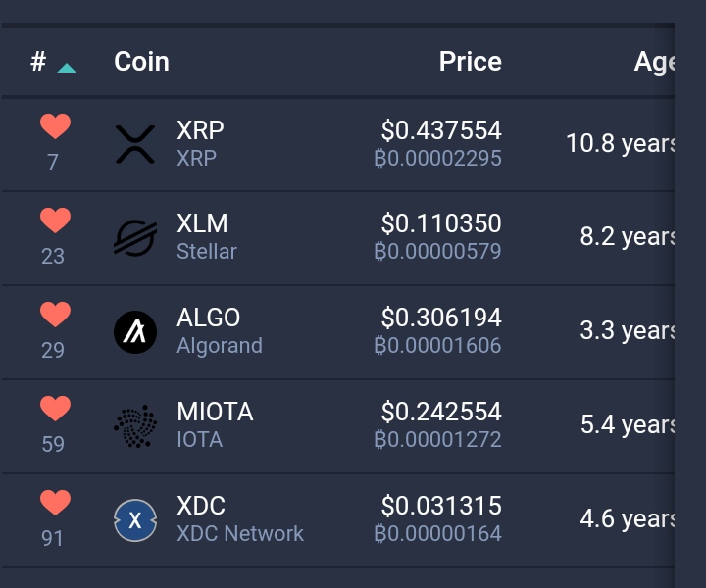The image size is (706, 588).
Task: Click the MIOTA price $0.242554
Action: coord(441,412)
